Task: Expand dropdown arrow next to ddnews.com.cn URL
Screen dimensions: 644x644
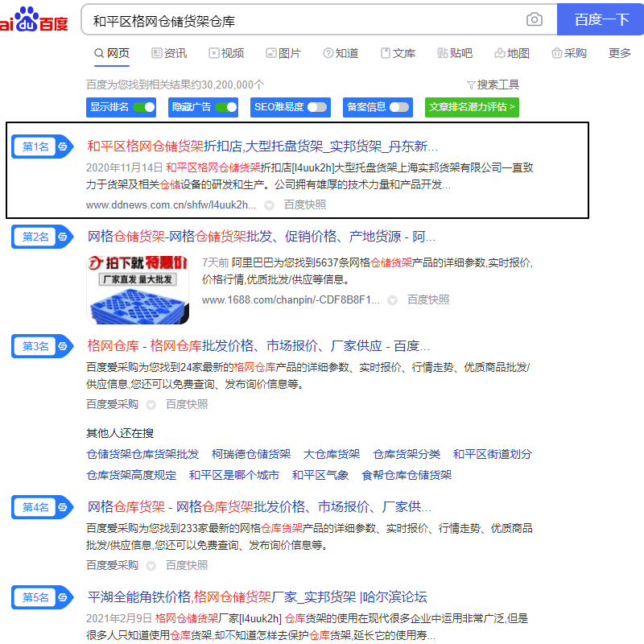Action: point(269,205)
